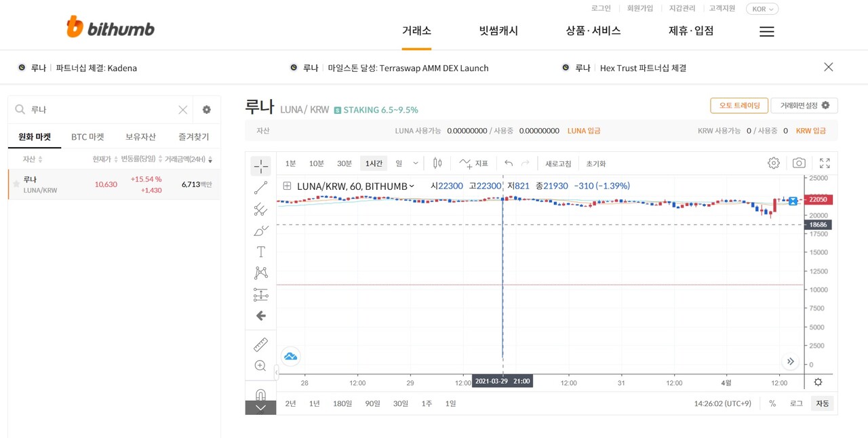Click the bithumb logo
Viewport: 868px width, 438px height.
point(111,28)
